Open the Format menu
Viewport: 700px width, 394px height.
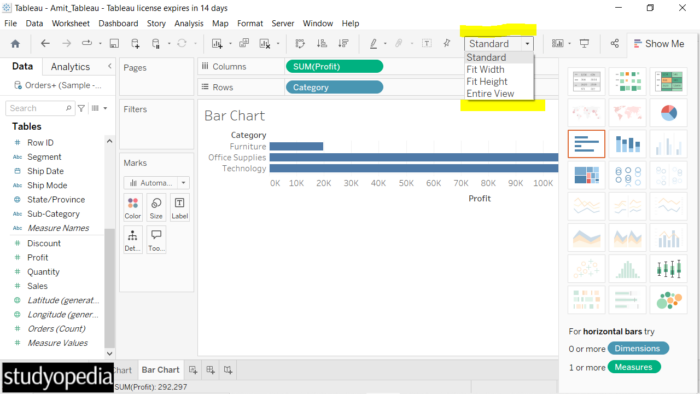tap(250, 23)
